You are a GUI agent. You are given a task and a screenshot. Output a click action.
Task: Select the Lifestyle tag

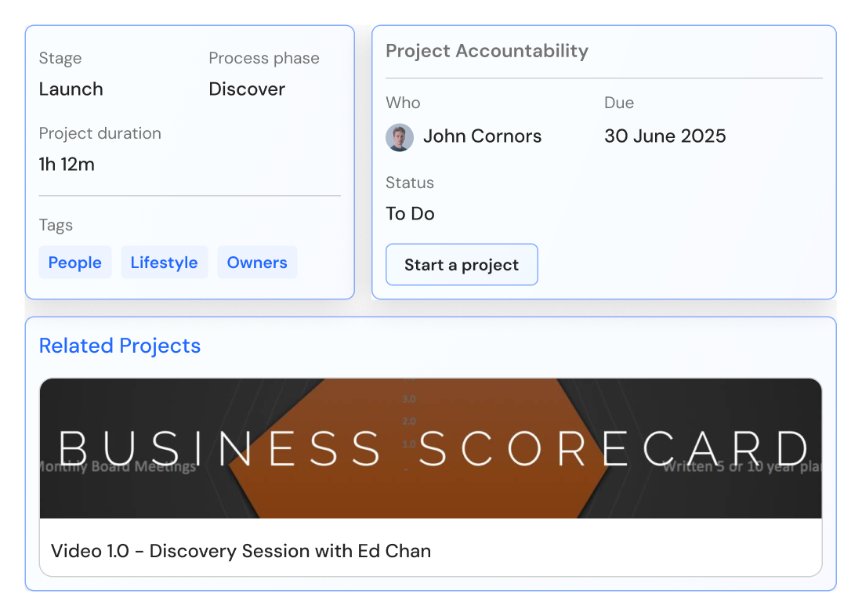(x=165, y=263)
